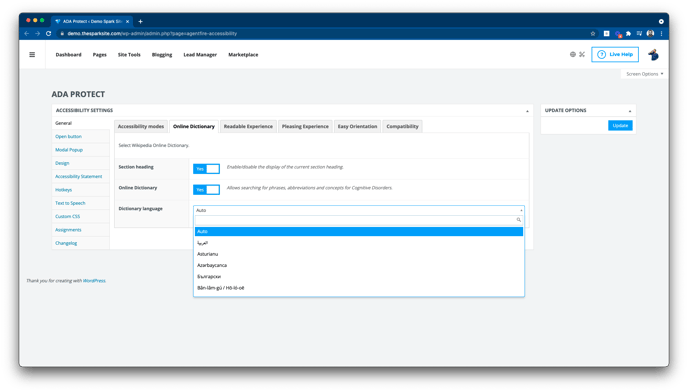The width and height of the screenshot is (688, 392).
Task: Open the Site Tools menu
Action: [129, 55]
